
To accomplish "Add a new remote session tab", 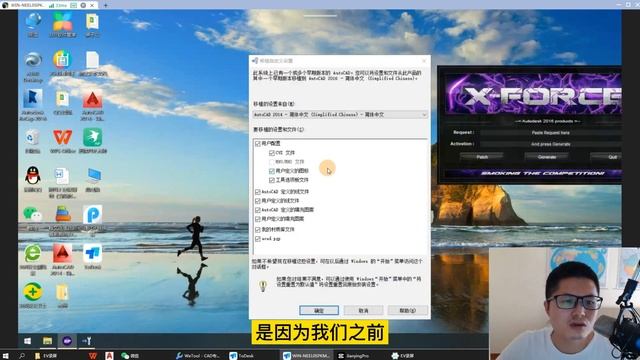I will (x=106, y=5).
